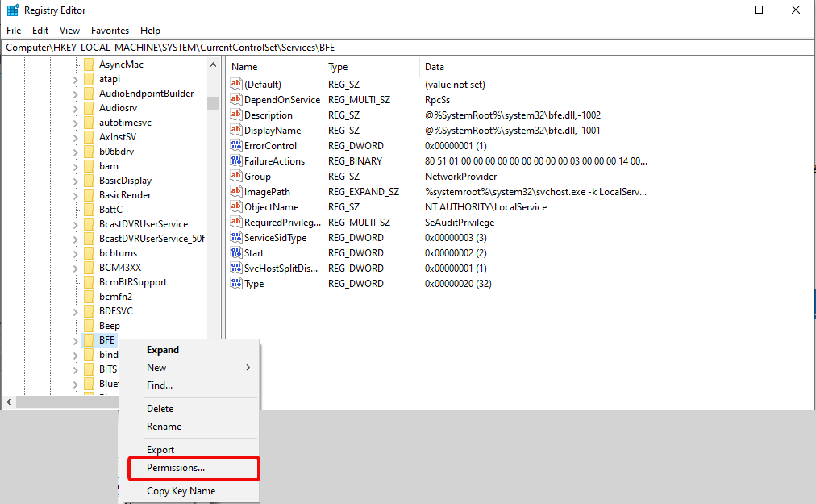Click the DependOnService value icon
Image resolution: width=816 pixels, height=504 pixels.
point(236,99)
